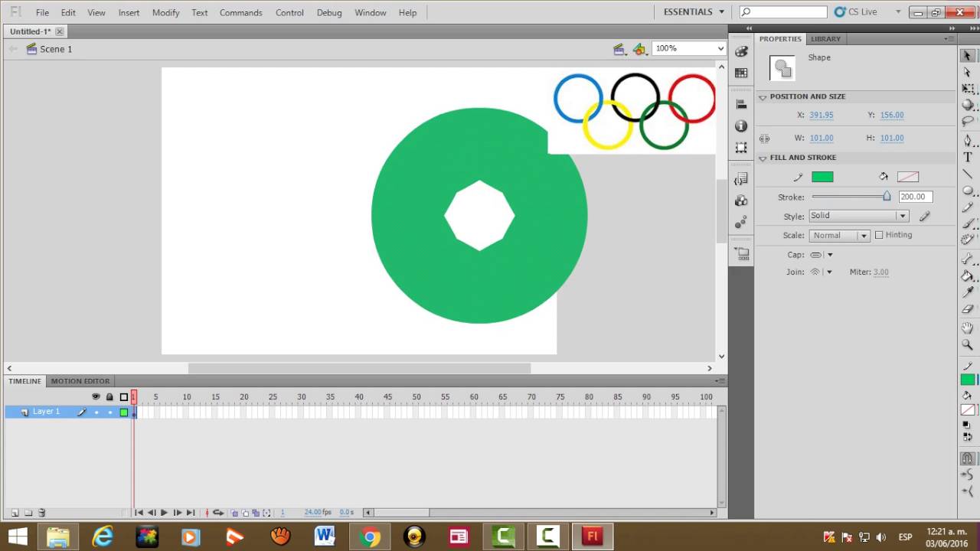Open the Control menu
The height and width of the screenshot is (551, 980).
tap(289, 13)
